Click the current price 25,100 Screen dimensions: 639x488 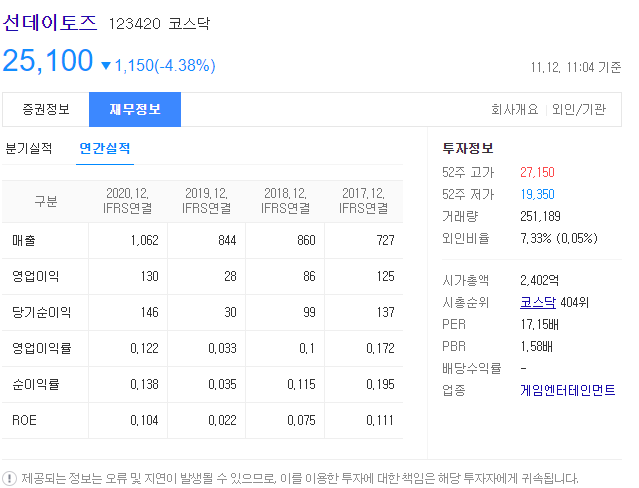tap(48, 61)
